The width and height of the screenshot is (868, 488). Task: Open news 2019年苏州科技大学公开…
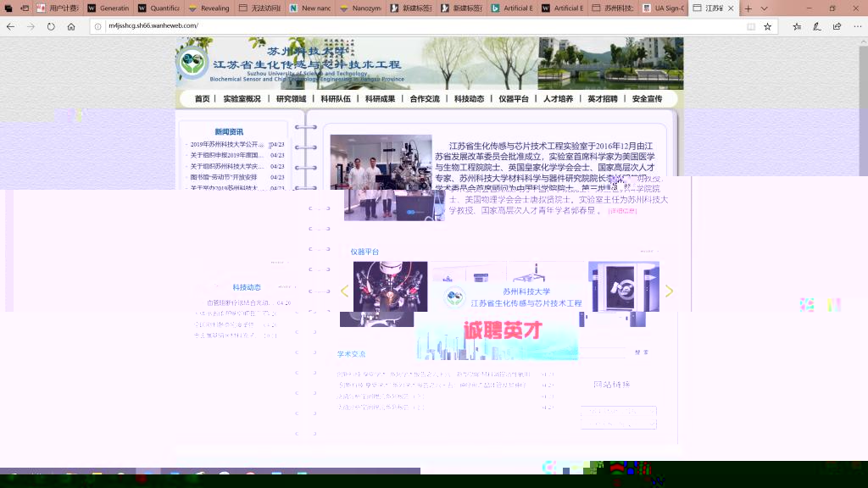coord(227,144)
